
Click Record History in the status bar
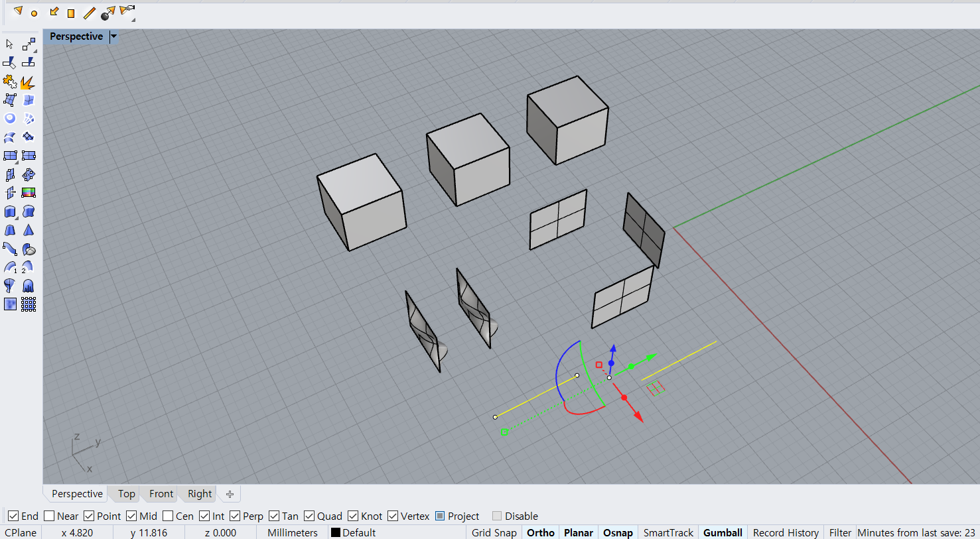[786, 532]
